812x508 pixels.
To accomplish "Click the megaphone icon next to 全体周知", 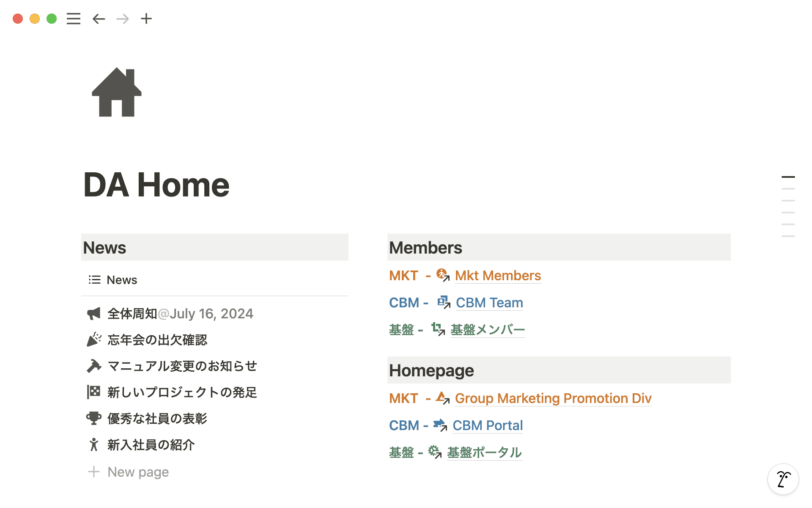I will coord(94,314).
